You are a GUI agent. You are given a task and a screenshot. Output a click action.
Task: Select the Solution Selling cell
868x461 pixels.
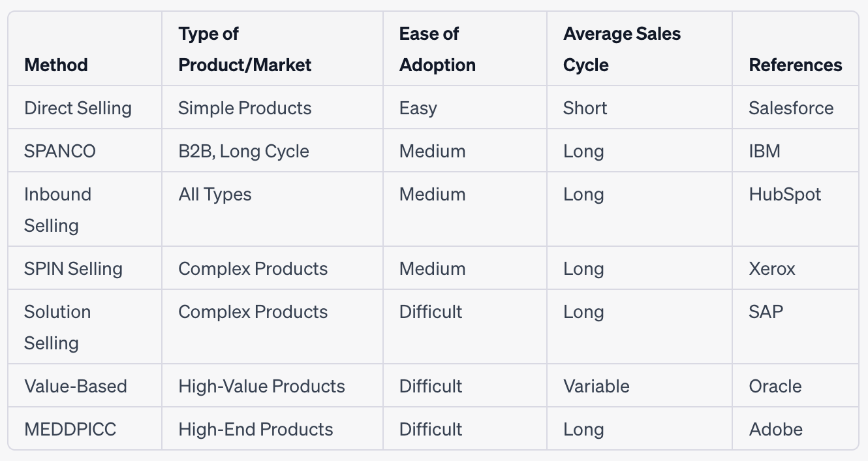57,327
